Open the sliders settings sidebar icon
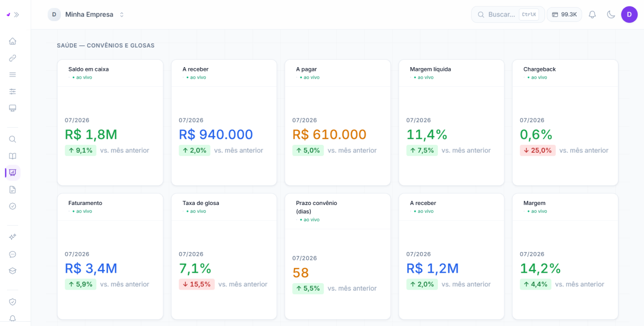This screenshot has width=644, height=326. [x=13, y=91]
